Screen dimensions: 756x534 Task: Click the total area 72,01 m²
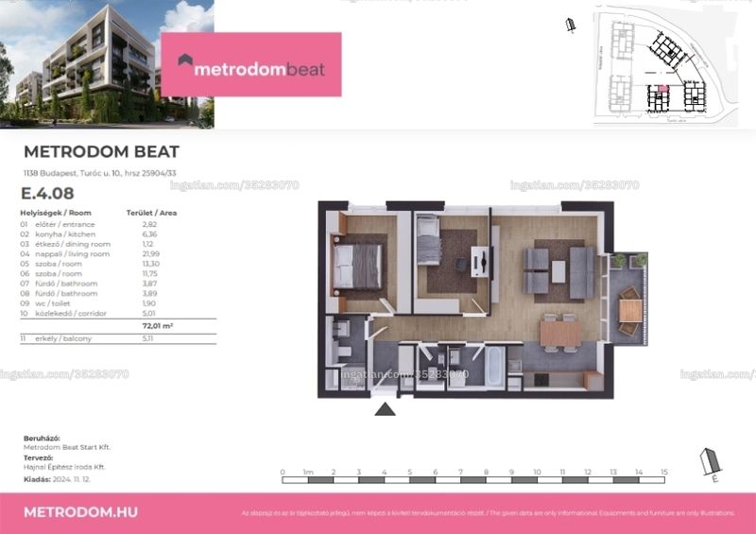158,326
